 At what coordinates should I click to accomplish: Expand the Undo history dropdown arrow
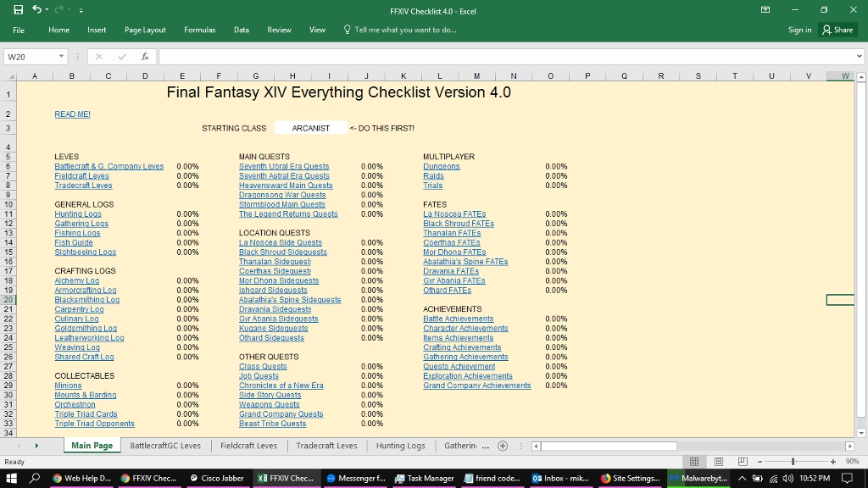point(47,9)
